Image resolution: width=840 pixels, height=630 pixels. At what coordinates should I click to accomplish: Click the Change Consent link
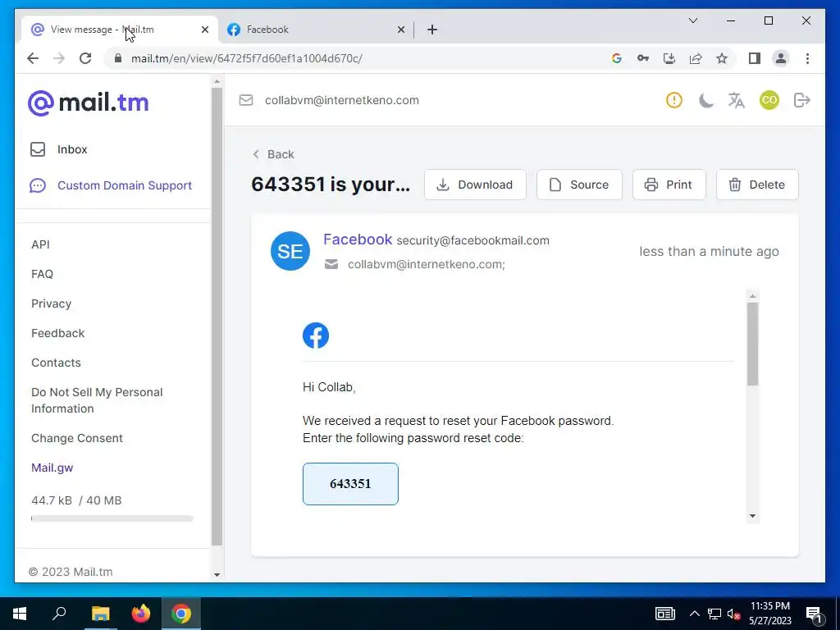(76, 438)
